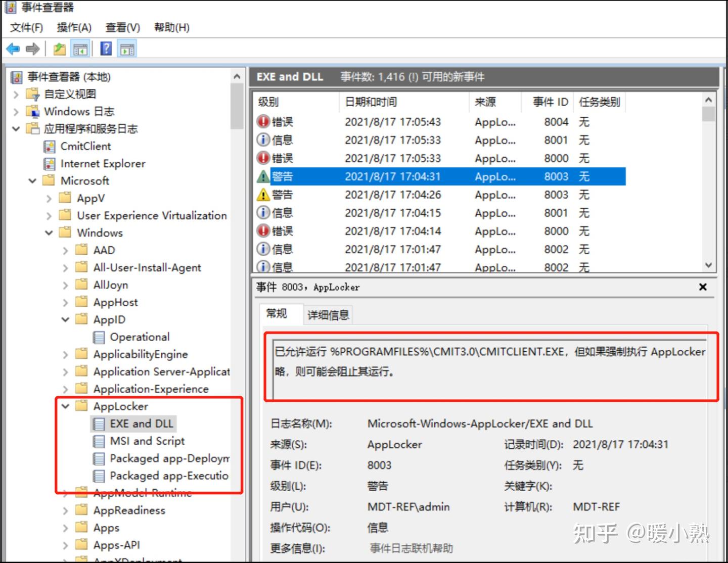Open the 事件日志联机帮助 link

click(411, 548)
